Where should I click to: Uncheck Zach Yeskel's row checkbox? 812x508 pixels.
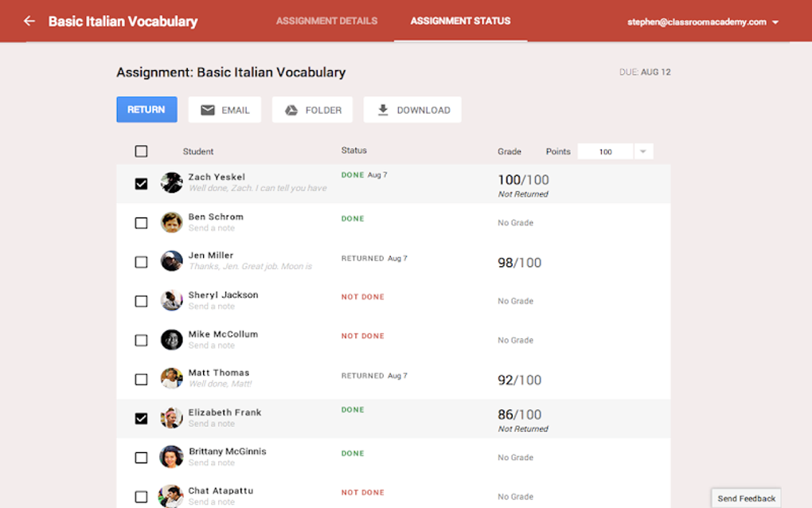[141, 183]
